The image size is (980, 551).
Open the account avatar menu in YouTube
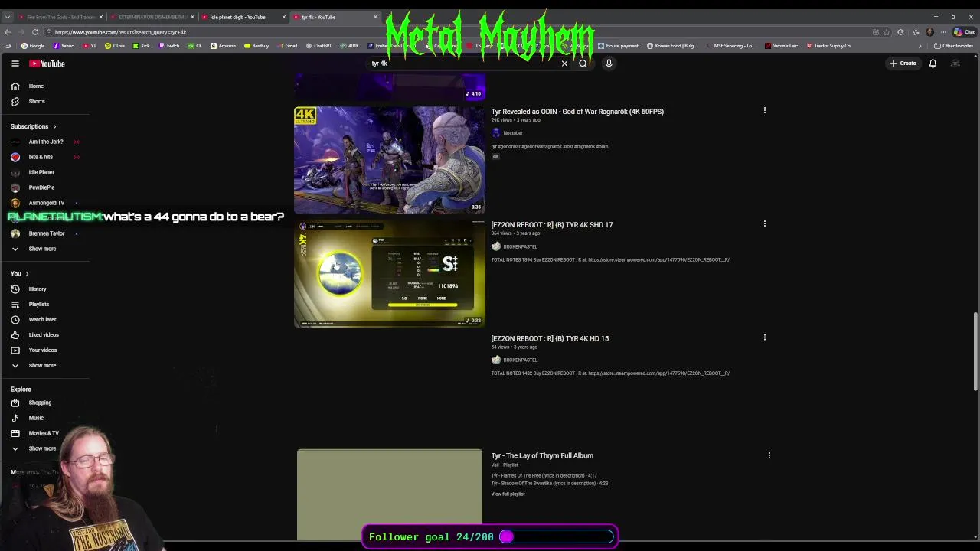955,64
